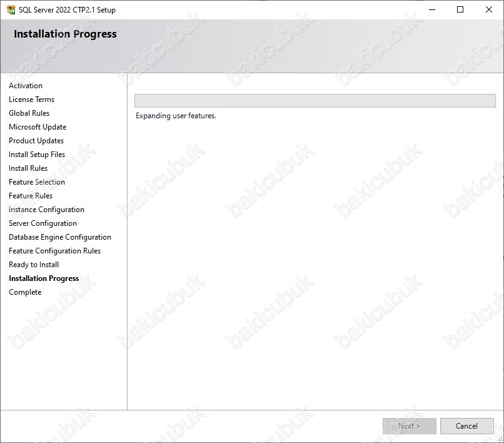The height and width of the screenshot is (443, 504).
Task: Select the Feature Configuration Rules step
Action: pos(54,251)
